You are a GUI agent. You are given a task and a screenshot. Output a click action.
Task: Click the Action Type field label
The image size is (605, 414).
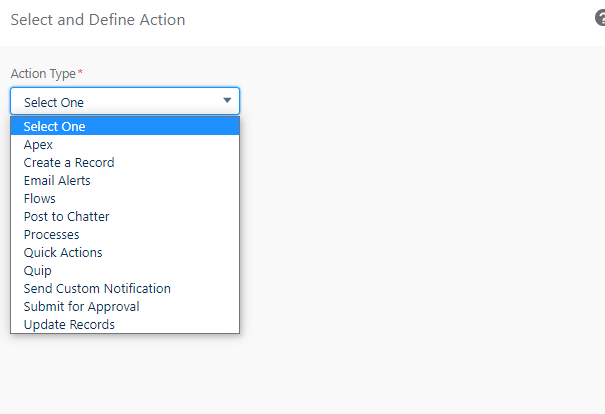point(43,73)
